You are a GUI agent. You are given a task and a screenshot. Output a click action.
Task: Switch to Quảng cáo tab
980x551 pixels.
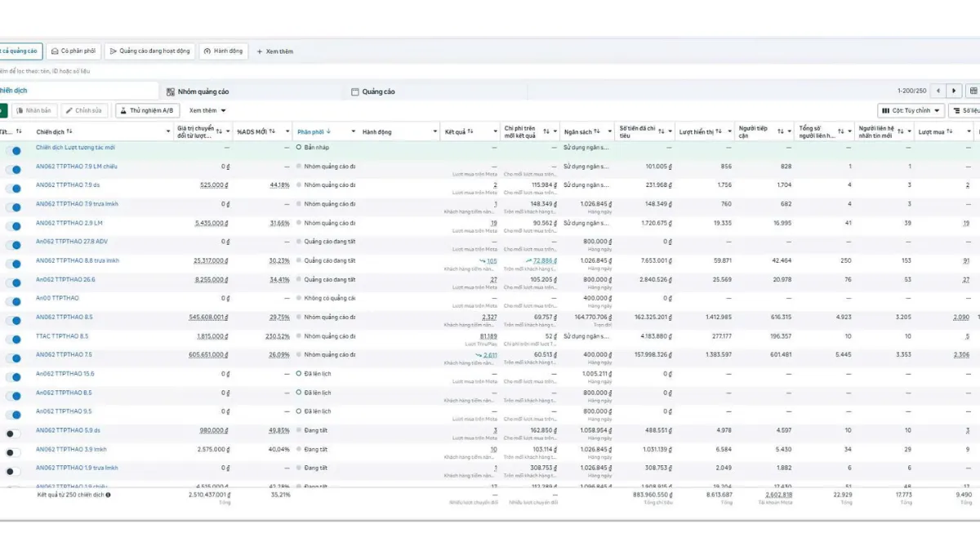point(373,91)
